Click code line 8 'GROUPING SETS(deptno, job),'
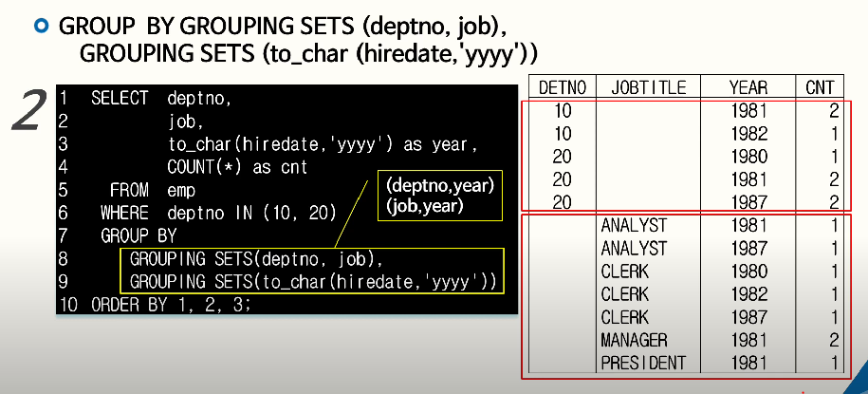This screenshot has width=868, height=394. (x=257, y=259)
